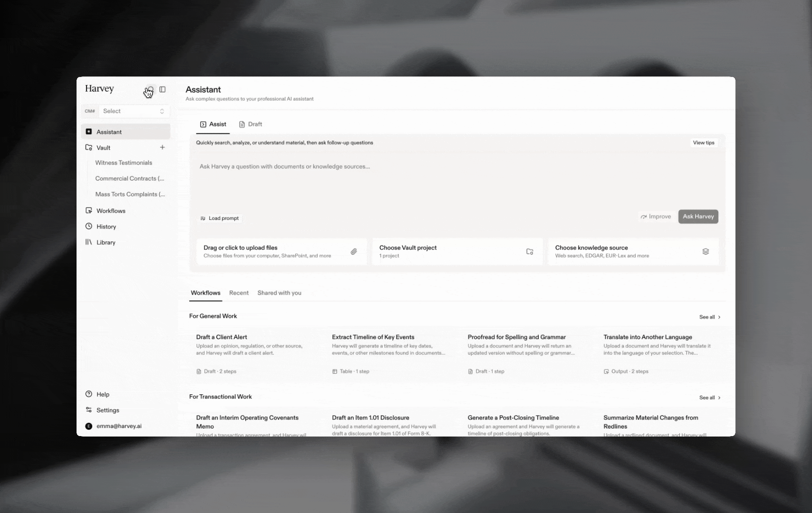This screenshot has width=812, height=513.
Task: Click the Load prompt list icon
Action: 203,218
